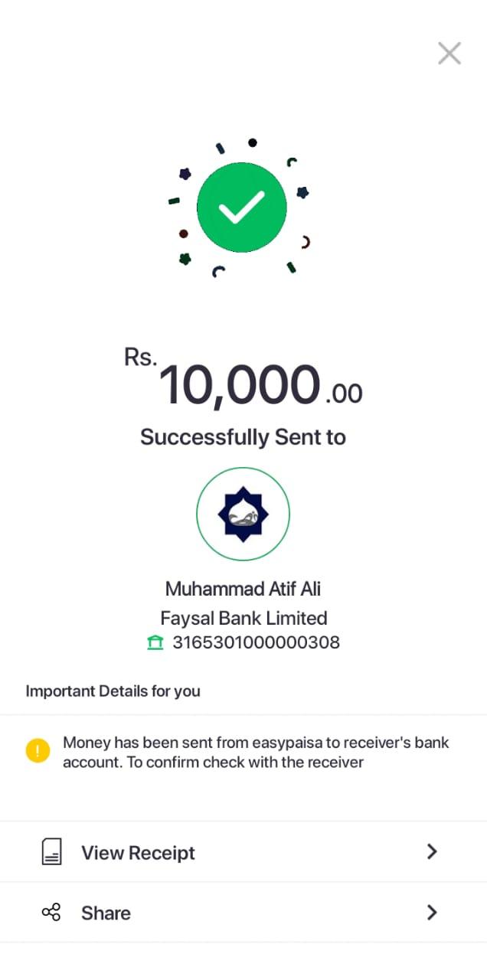
Task: Tap the green success checkmark icon
Action: pos(242,207)
